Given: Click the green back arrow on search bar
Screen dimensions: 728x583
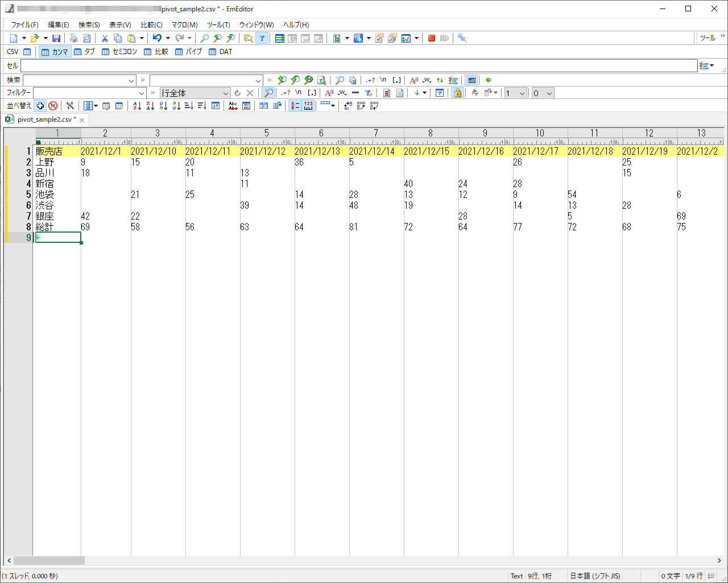Looking at the screenshot, I should [488, 80].
